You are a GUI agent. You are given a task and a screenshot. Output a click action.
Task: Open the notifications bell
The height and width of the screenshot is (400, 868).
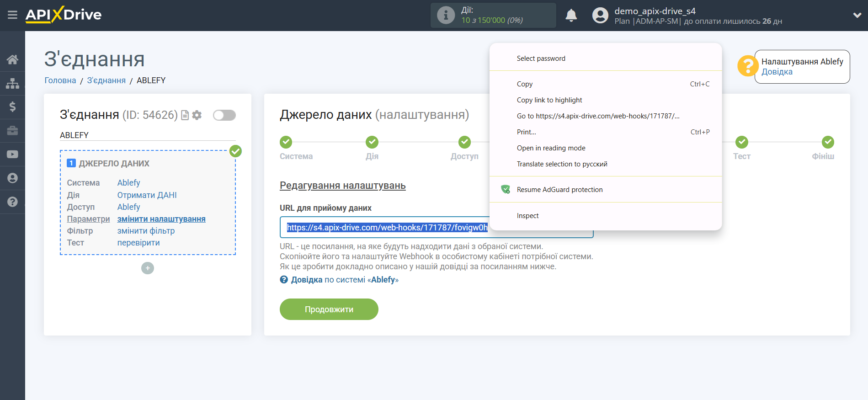pos(571,16)
